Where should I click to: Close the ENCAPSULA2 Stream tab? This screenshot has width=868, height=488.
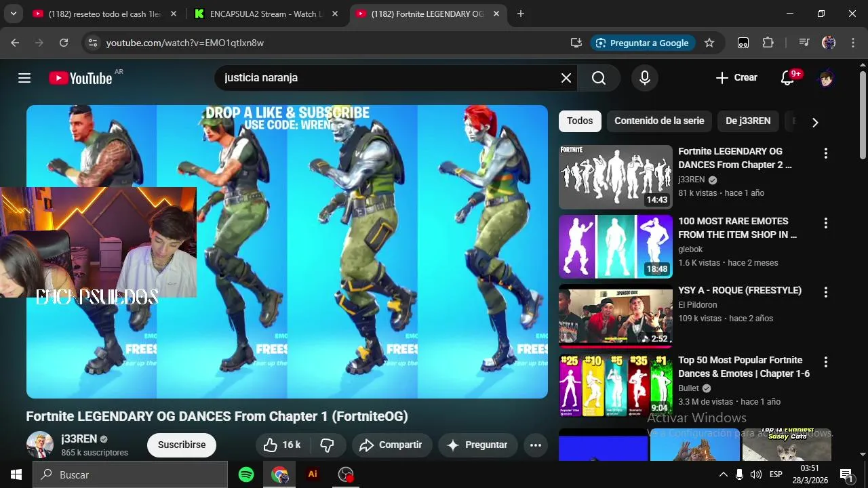335,14
